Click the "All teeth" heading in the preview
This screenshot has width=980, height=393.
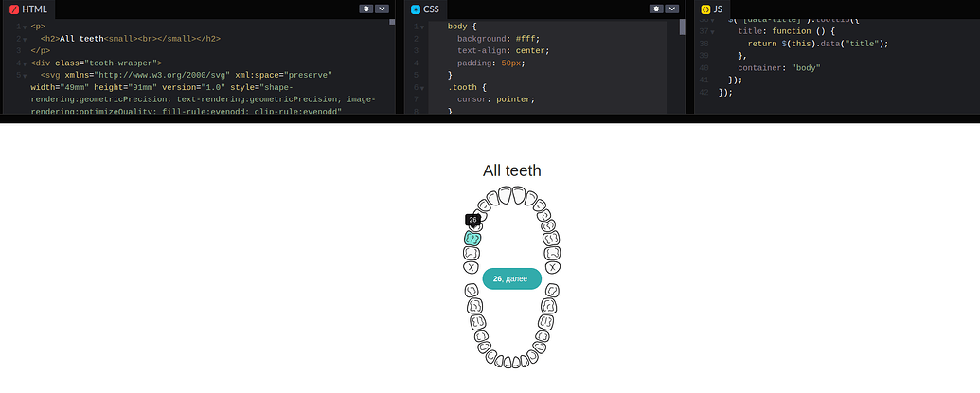pos(511,170)
